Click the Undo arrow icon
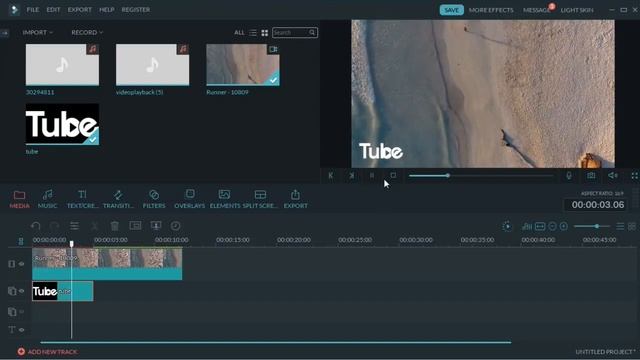The image size is (640, 360). coord(36,226)
